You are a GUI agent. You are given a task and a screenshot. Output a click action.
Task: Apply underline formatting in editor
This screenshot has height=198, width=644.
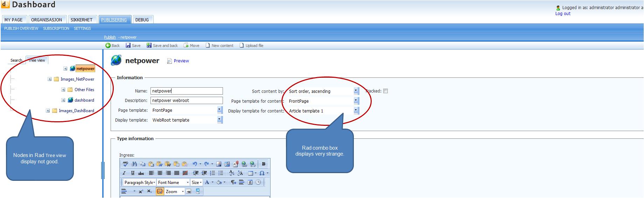[133, 173]
